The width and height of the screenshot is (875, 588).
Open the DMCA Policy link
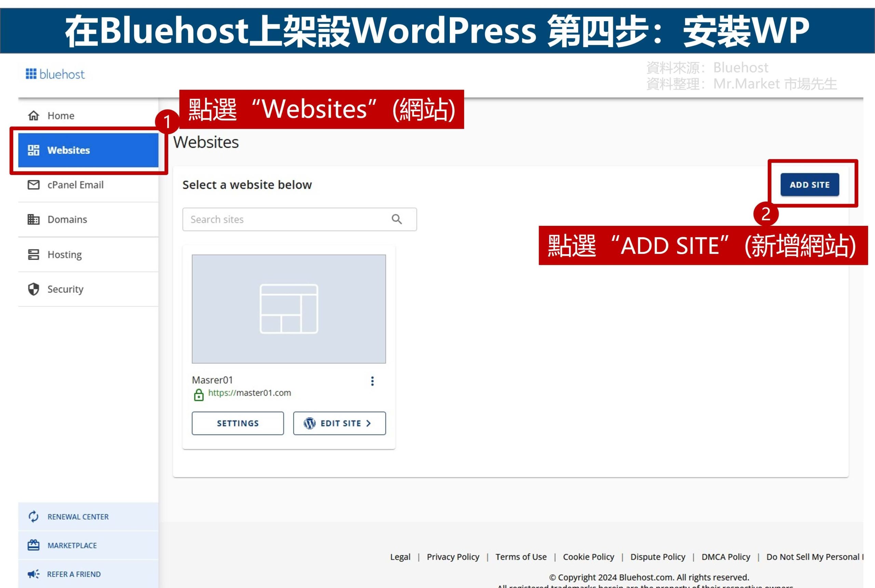[x=726, y=557]
